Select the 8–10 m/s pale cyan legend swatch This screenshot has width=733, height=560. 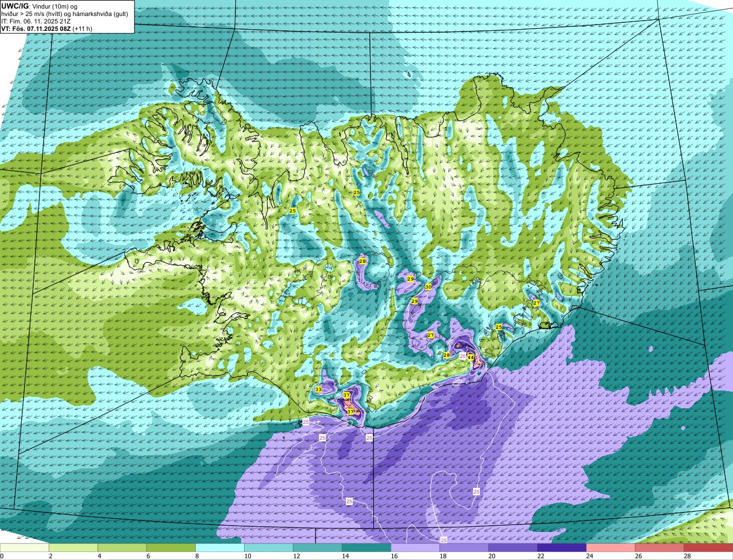coord(220,548)
